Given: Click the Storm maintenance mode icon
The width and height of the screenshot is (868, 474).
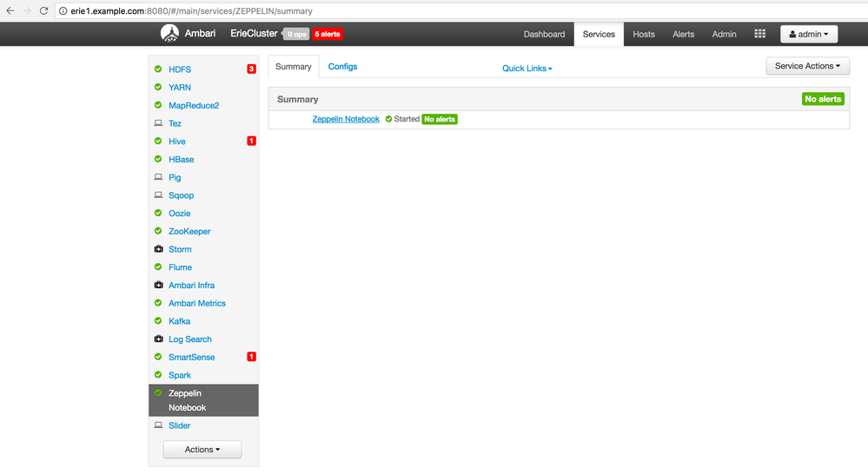Looking at the screenshot, I should tap(158, 249).
